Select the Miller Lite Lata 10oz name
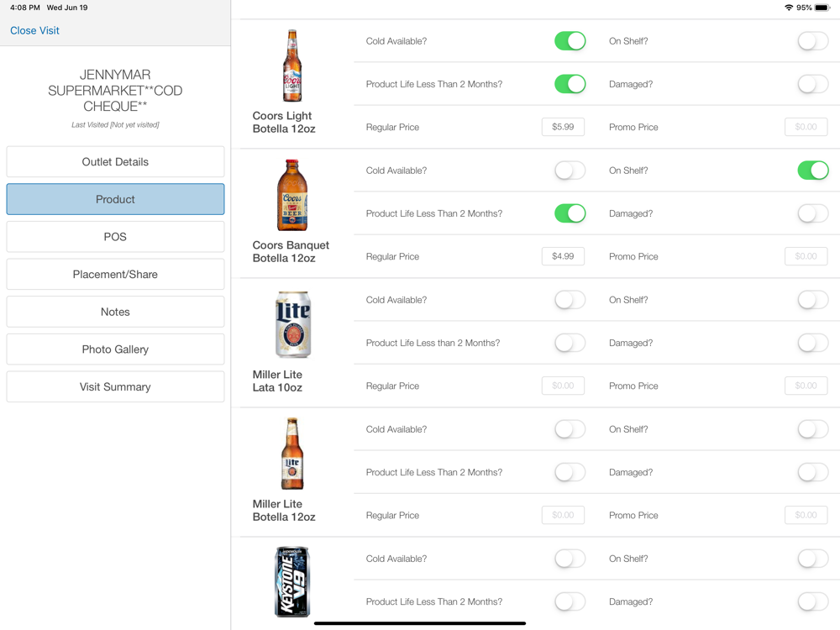Screen dimensions: 840x630 [x=277, y=381]
